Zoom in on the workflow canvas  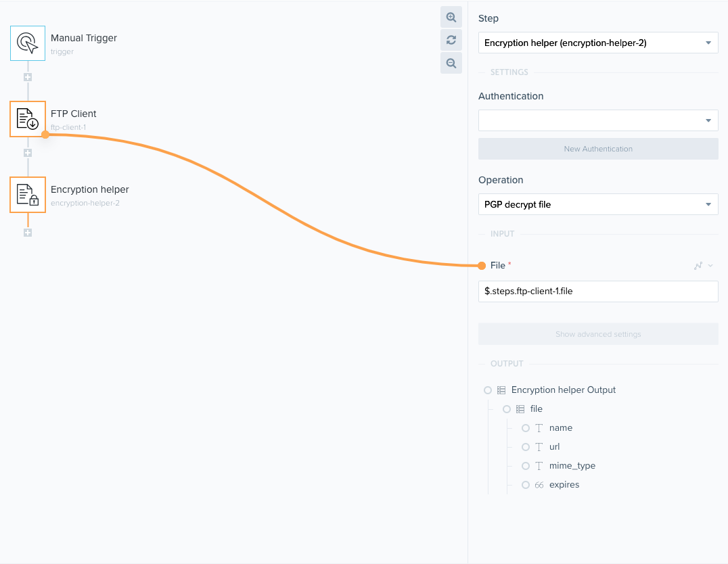[451, 18]
